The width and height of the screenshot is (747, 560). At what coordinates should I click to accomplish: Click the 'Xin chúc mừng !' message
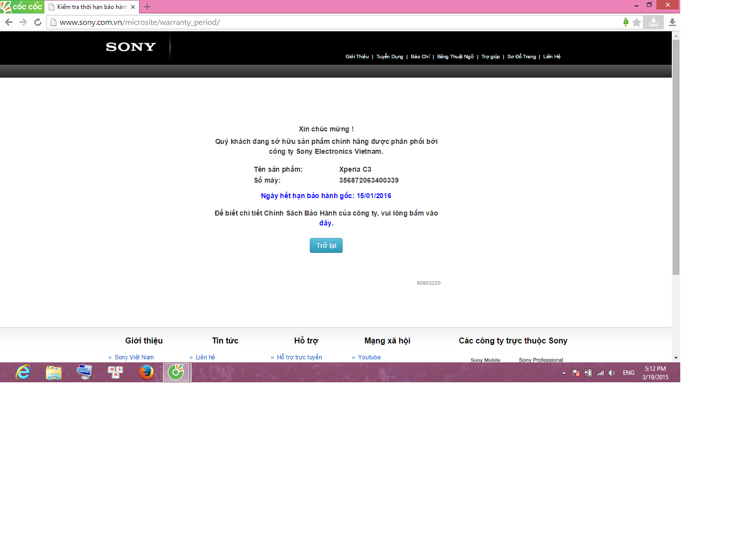[326, 129]
